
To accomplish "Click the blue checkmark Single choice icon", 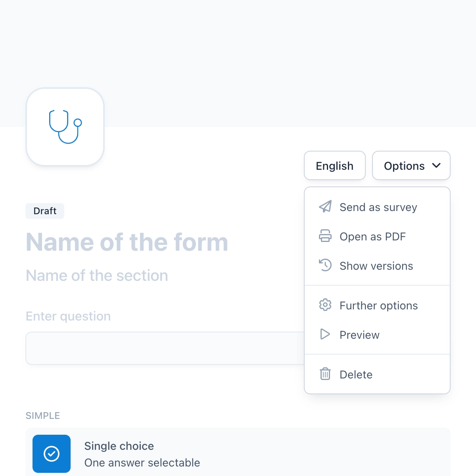I will (x=52, y=453).
